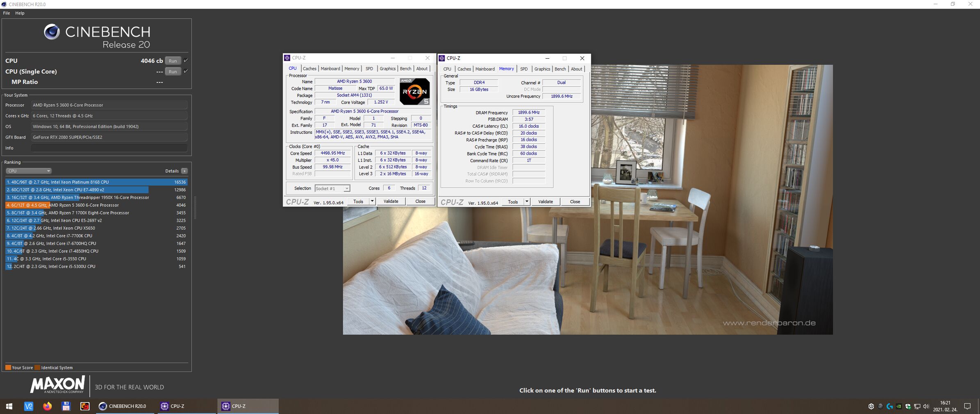Select ranking row AMD Ryzen Threadripper 1950X
Screen dimensions: 980x414
tap(96, 197)
